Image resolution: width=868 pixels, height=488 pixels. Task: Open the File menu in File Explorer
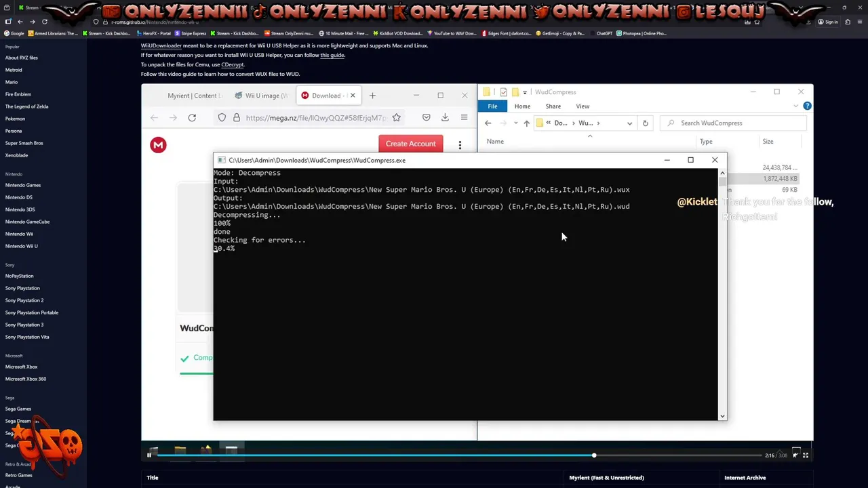tap(492, 106)
